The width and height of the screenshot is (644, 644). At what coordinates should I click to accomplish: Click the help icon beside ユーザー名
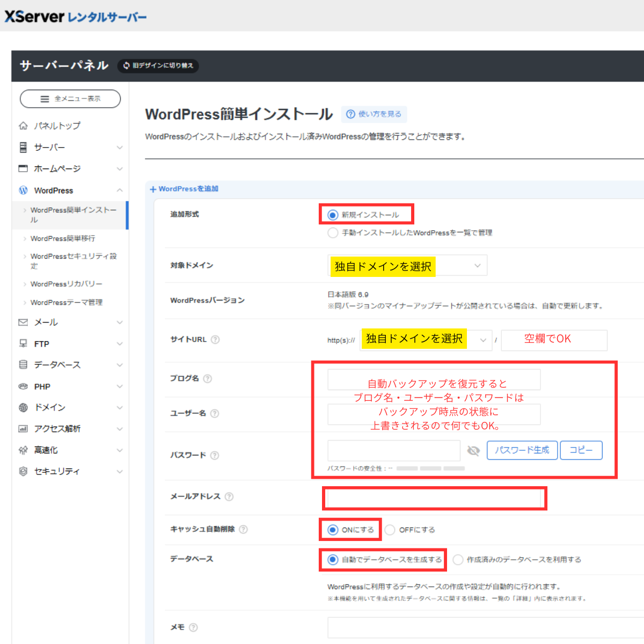(x=215, y=413)
